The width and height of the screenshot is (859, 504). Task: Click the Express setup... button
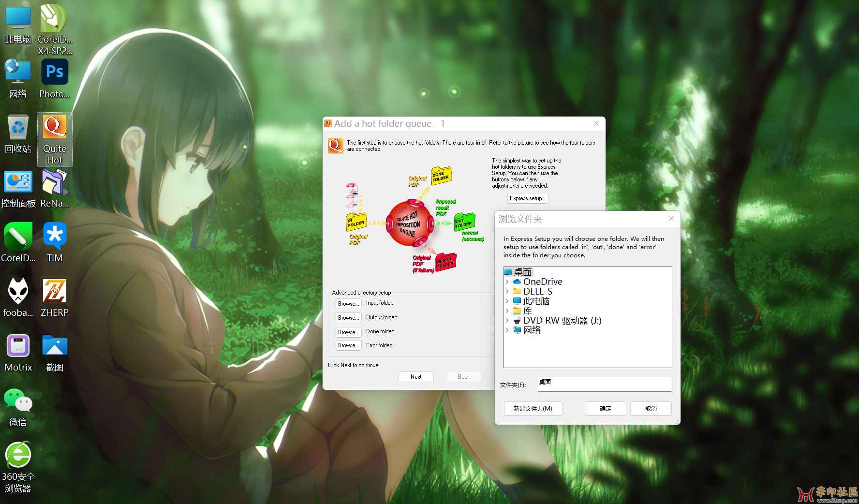coord(528,198)
